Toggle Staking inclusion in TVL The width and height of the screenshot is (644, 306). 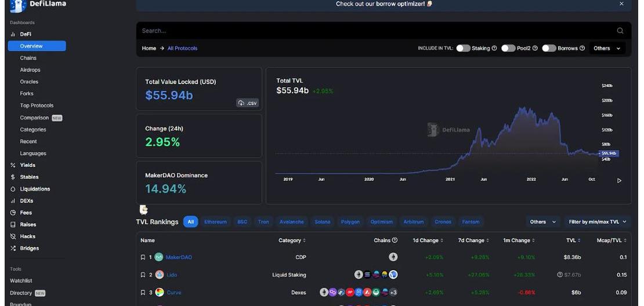point(462,48)
